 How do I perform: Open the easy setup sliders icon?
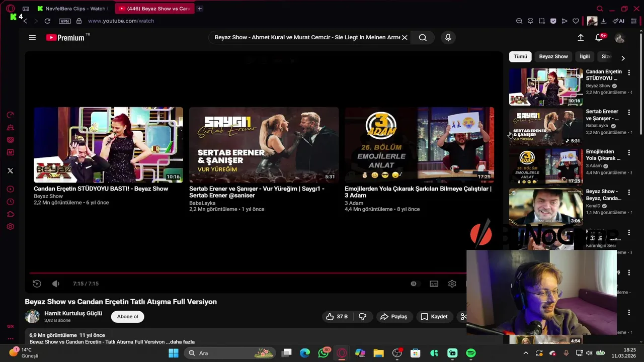[x=634, y=21]
